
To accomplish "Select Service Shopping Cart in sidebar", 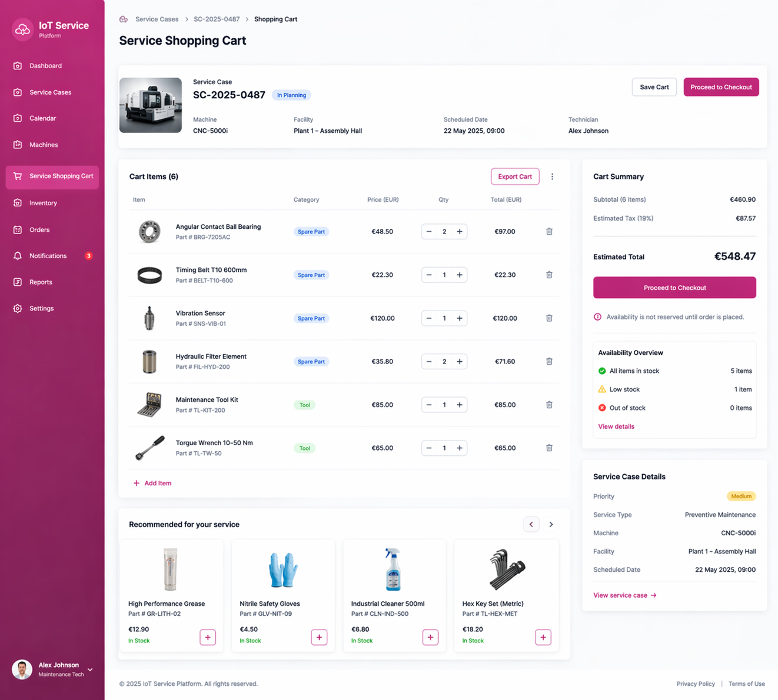I will tap(52, 176).
